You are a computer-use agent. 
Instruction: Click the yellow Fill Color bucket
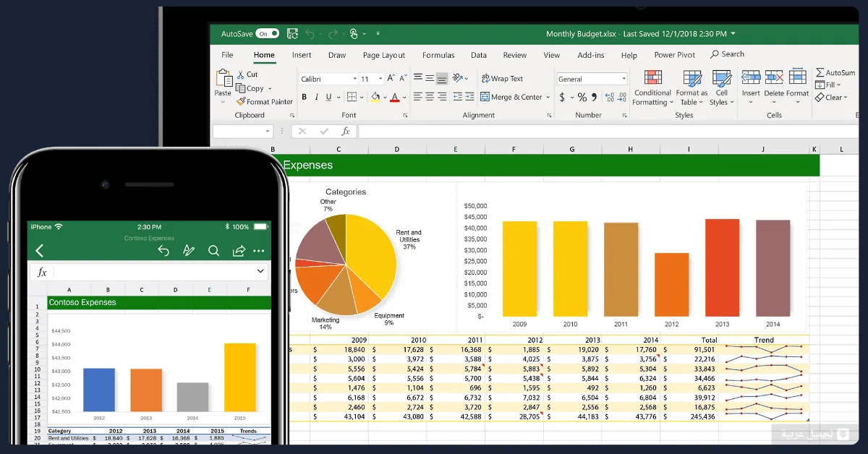[x=375, y=97]
